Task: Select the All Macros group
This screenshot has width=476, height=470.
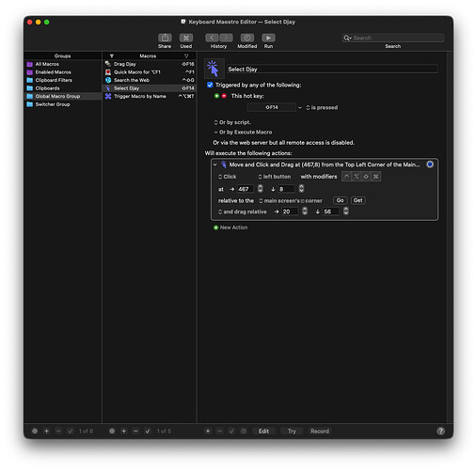Action: pos(63,64)
